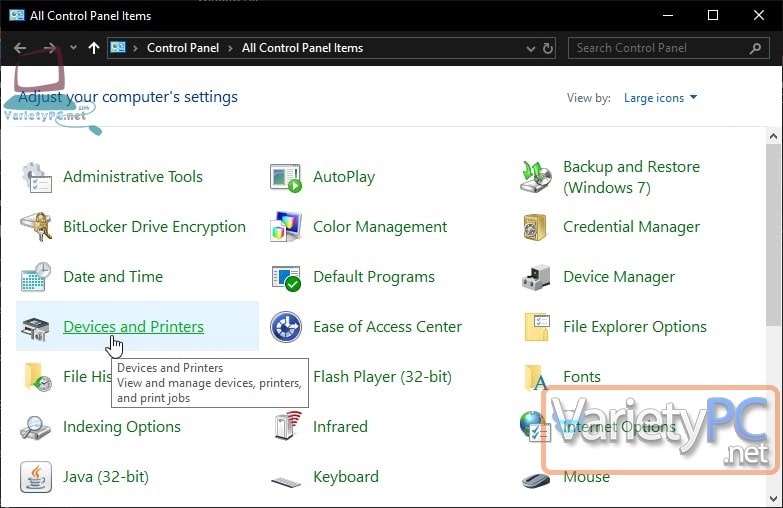Open the Java (32-bit) icon
This screenshot has height=508, width=783.
[36, 477]
